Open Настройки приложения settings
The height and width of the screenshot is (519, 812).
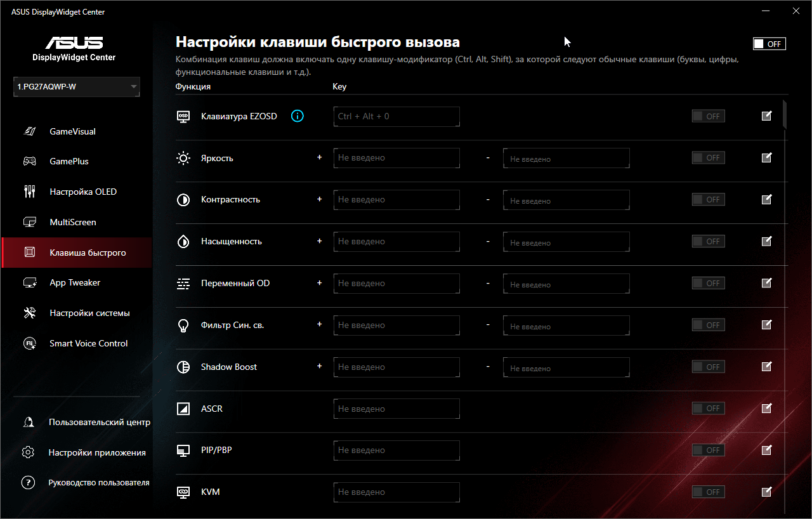pos(97,452)
